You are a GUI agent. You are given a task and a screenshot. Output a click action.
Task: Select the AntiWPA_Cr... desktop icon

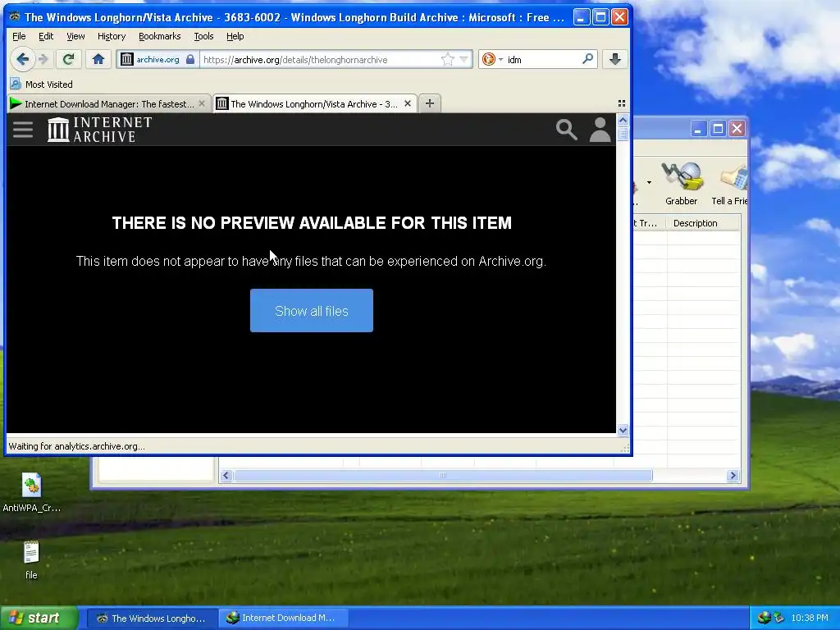click(x=32, y=493)
